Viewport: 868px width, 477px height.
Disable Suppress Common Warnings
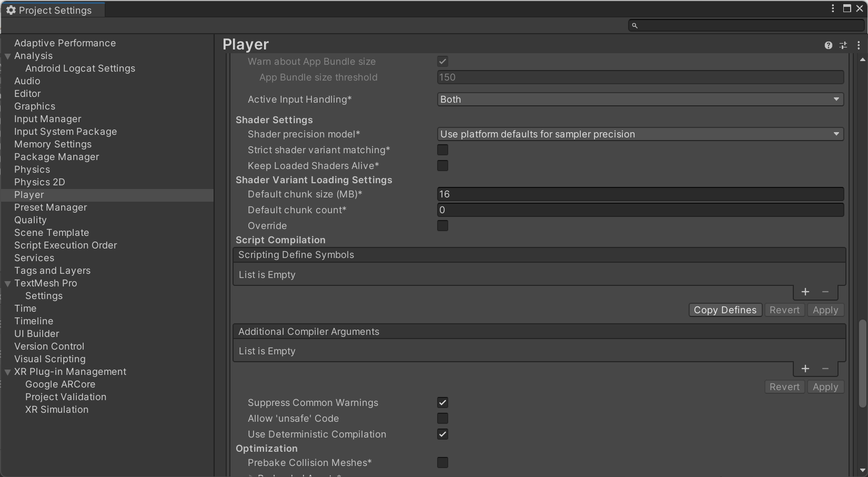[x=442, y=403]
